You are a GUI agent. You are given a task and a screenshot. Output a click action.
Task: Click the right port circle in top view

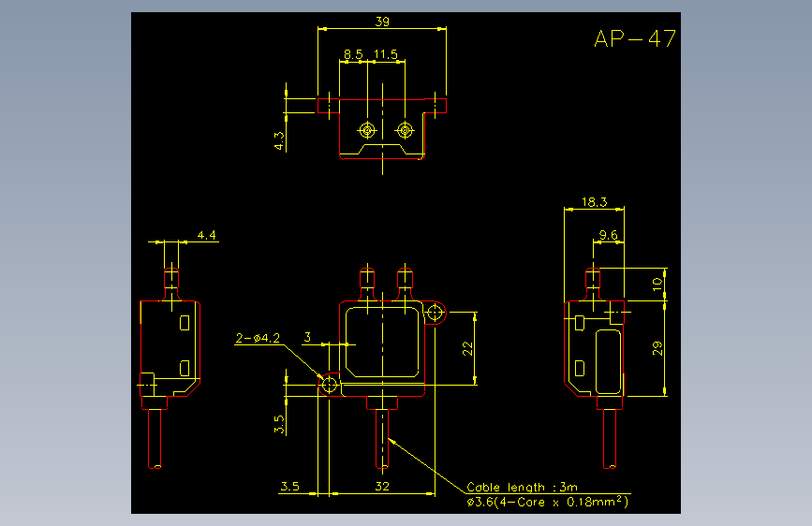(405, 130)
